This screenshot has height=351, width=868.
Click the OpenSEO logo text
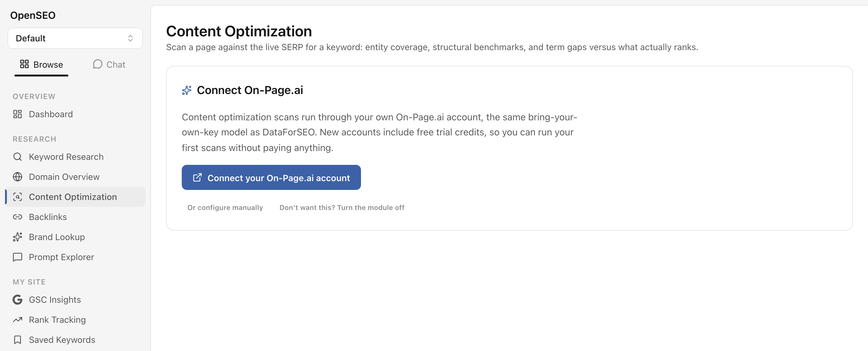33,15
